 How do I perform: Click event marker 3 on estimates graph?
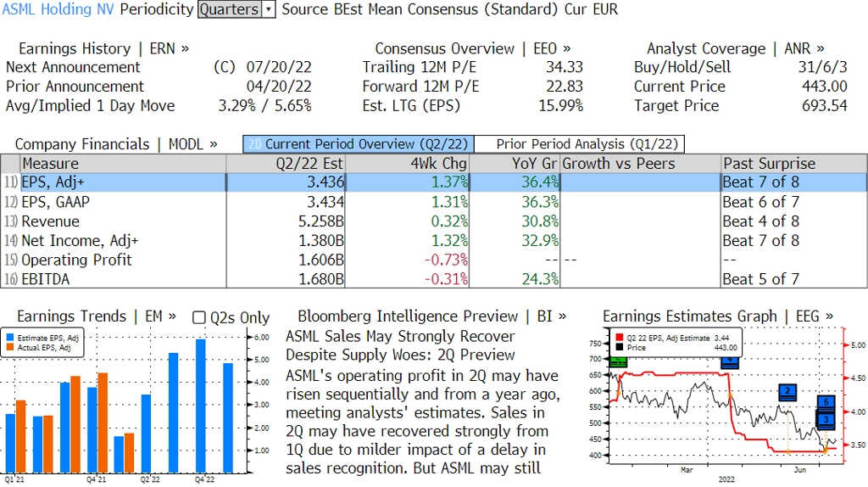(x=826, y=419)
